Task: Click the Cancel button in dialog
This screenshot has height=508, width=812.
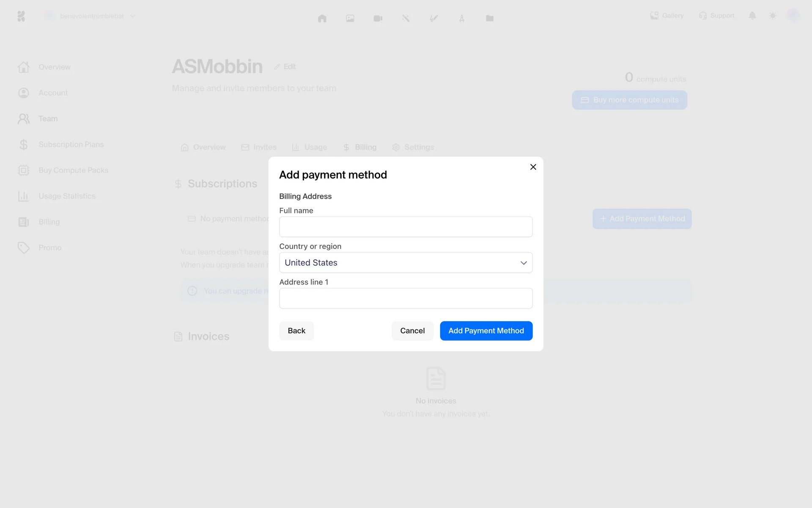Action: (x=412, y=331)
